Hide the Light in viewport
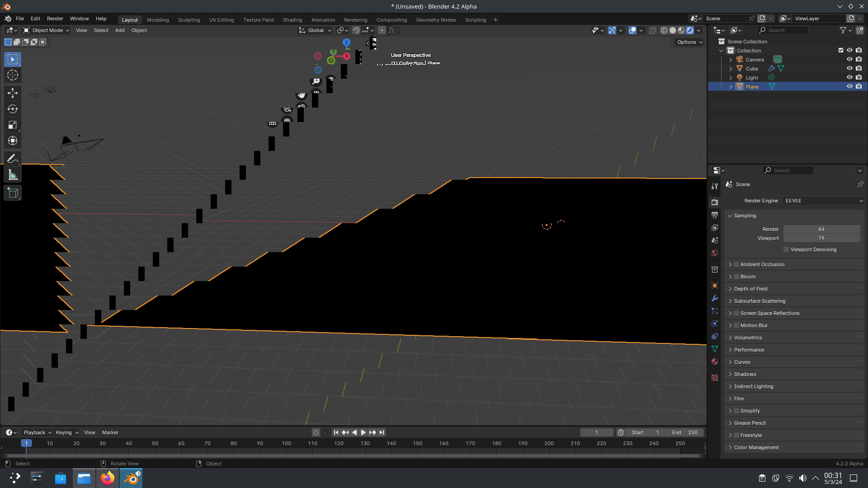The image size is (868, 488). pos(849,78)
